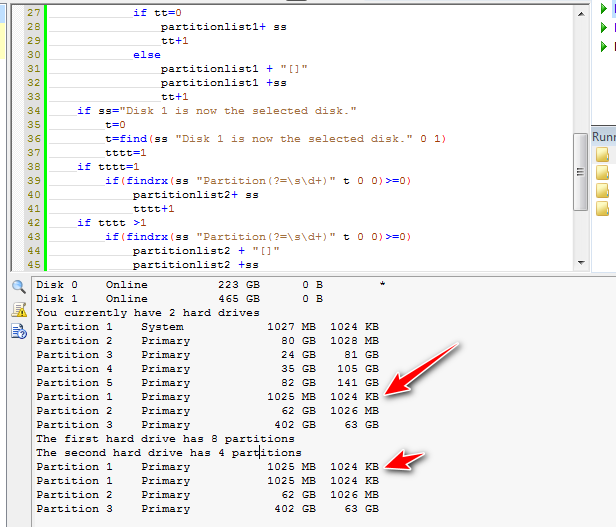
Task: Click output line 'Disk 1 Online 465 GB'
Action: click(180, 299)
